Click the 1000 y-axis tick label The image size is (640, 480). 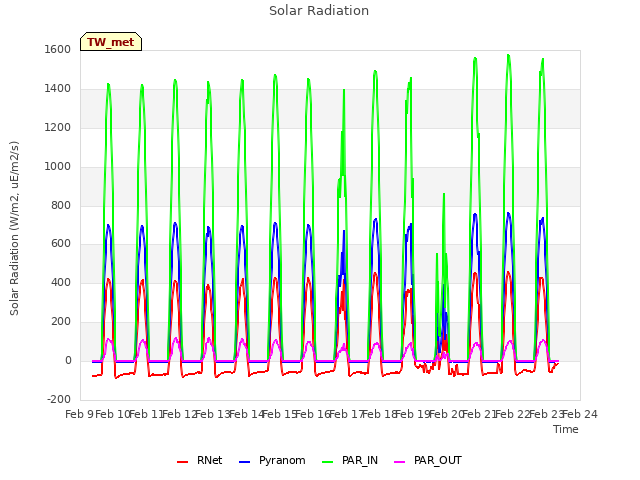tap(58, 167)
